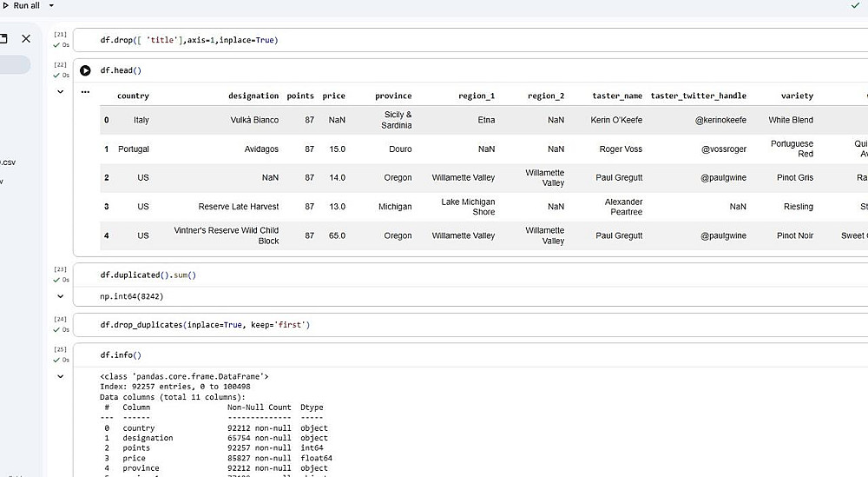Click the green checkmark status at top right
868x477 pixels.
coord(855,5)
